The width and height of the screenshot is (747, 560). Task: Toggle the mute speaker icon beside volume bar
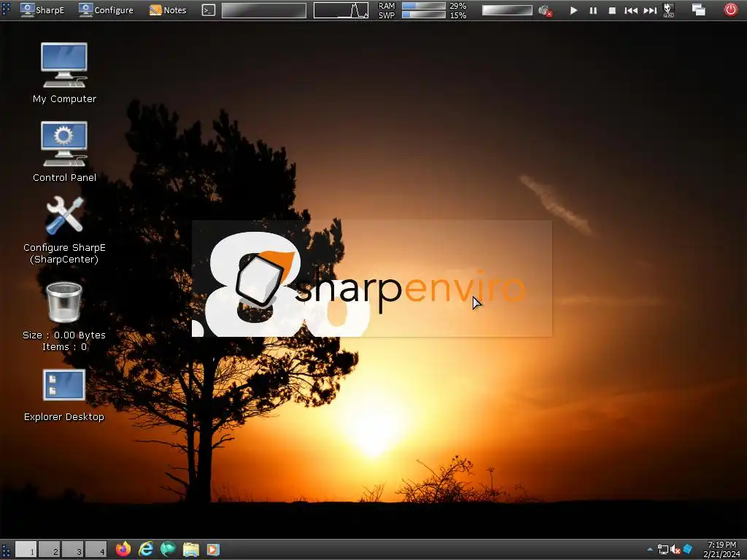[545, 10]
